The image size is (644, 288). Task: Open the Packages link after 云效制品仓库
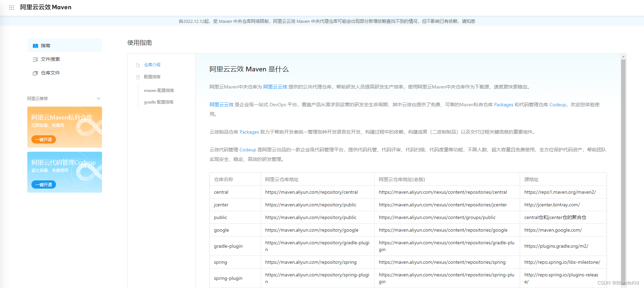[x=249, y=132]
